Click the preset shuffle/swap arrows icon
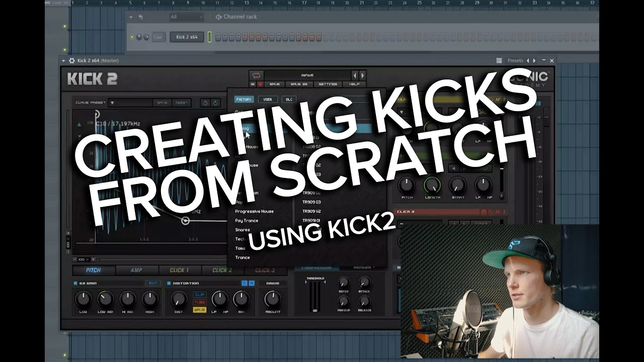 257,75
